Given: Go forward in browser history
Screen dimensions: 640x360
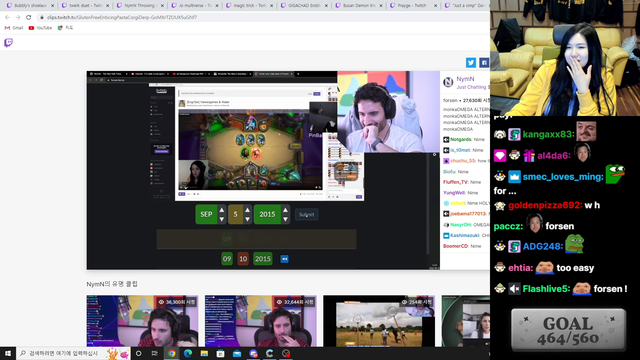Looking at the screenshot, I should (x=18, y=17).
